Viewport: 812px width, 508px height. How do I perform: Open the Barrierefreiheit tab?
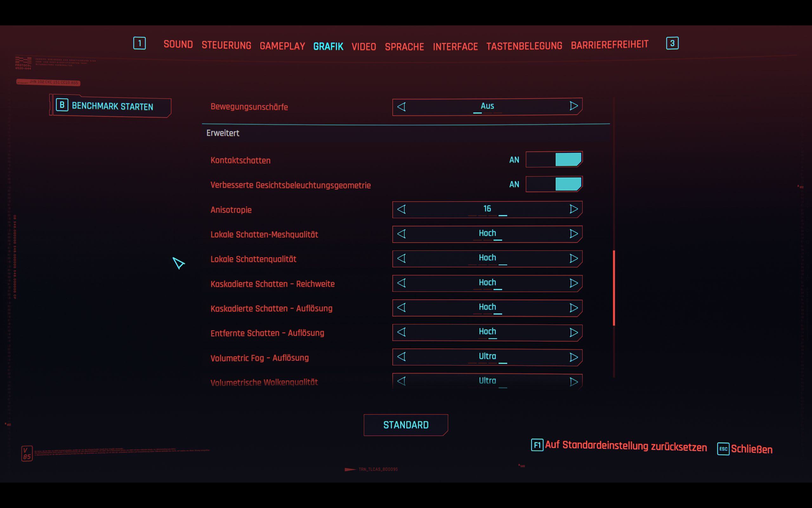tap(610, 45)
